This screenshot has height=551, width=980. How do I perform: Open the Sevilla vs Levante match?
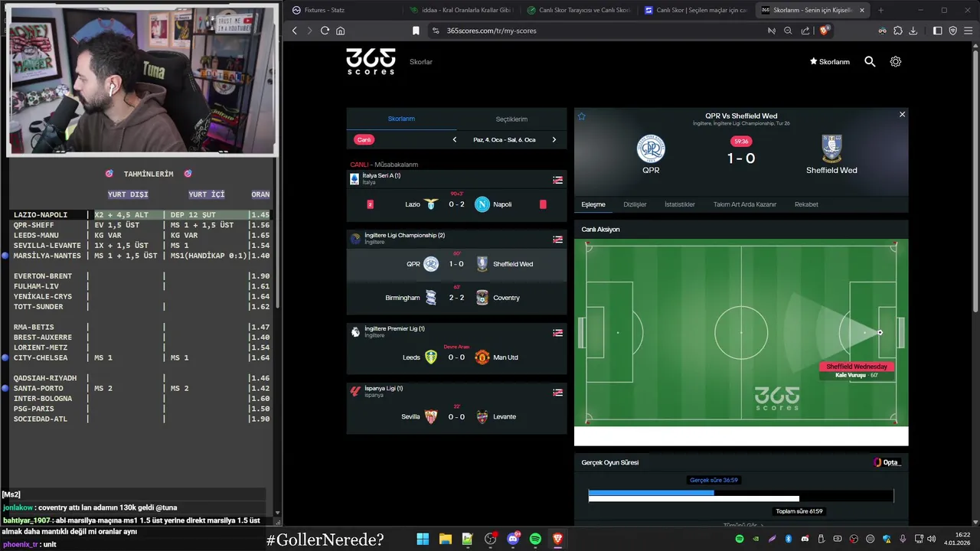point(456,417)
